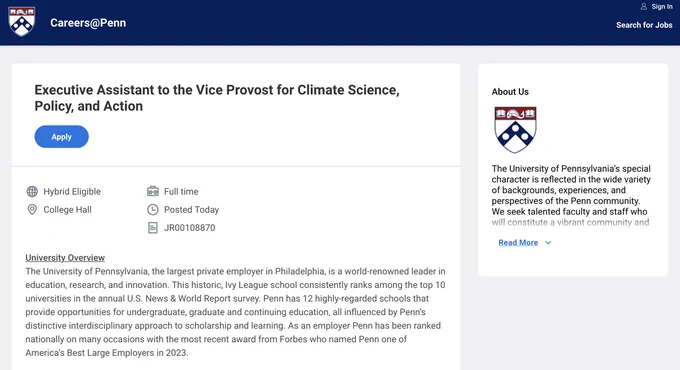This screenshot has width=680, height=370.
Task: Open Sign In from the header
Action: 662,7
